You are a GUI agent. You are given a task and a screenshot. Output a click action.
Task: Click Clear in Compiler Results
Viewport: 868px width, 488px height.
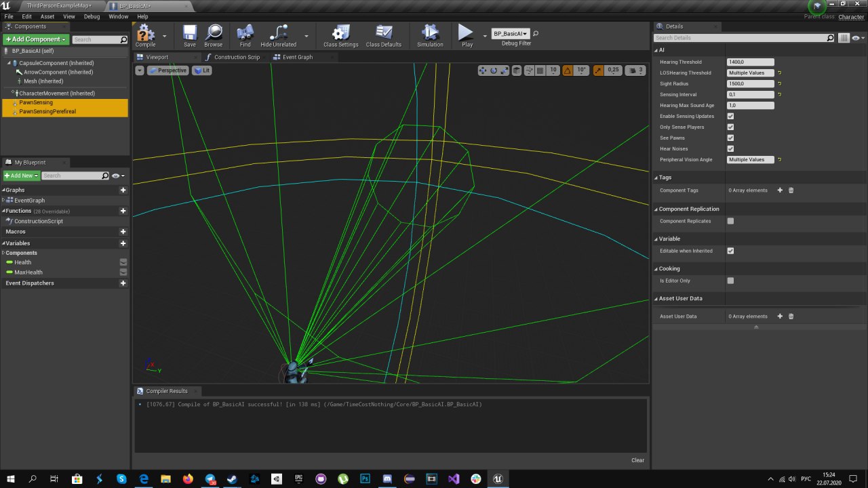[637, 460]
